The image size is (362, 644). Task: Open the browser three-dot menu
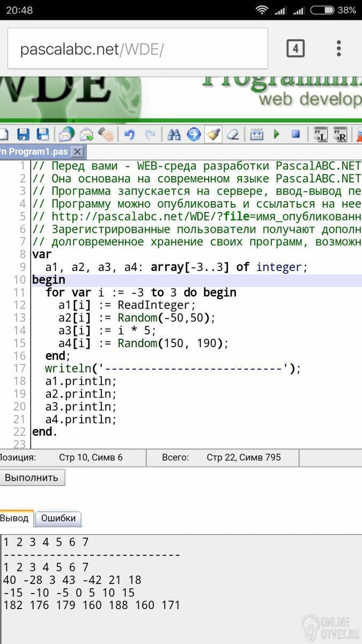338,49
